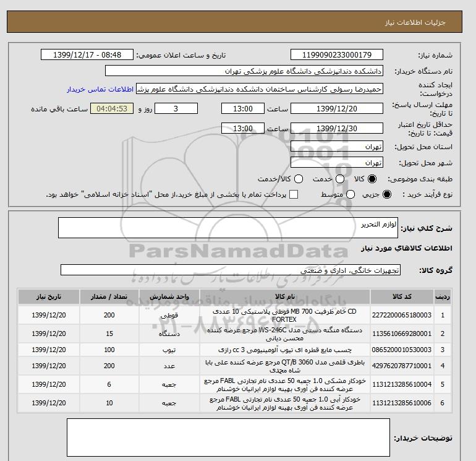The image size is (476, 461).
Task: Click the دستگاه منگنه دستی WS-246C item name
Action: (x=284, y=334)
